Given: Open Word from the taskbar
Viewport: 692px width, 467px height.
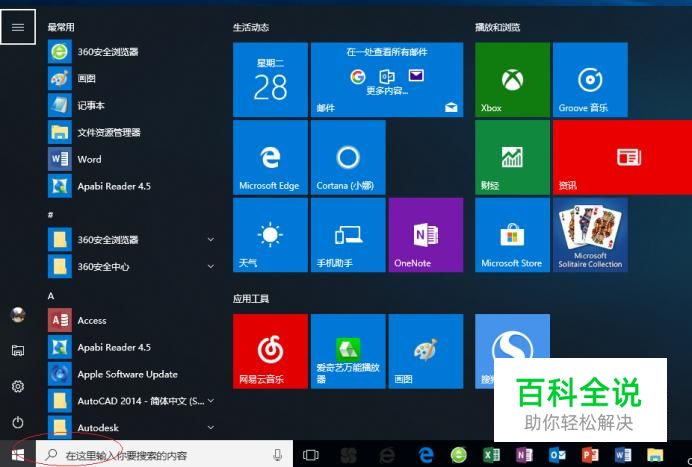Looking at the screenshot, I should (623, 455).
